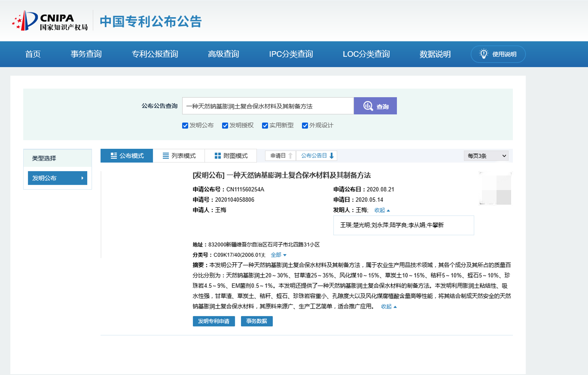Screen dimensions: 588x375
Task: Expand 全部 classification numbers
Action: (x=278, y=255)
